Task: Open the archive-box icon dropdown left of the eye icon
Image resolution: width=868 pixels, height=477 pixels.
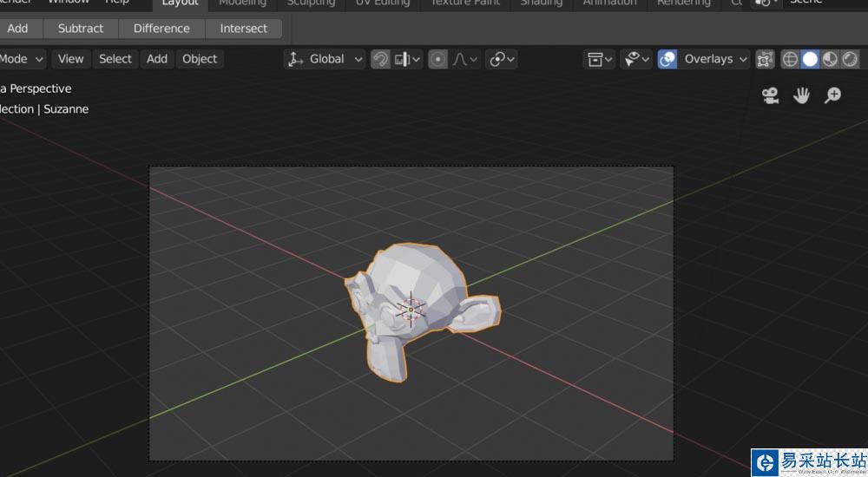Action: point(599,59)
